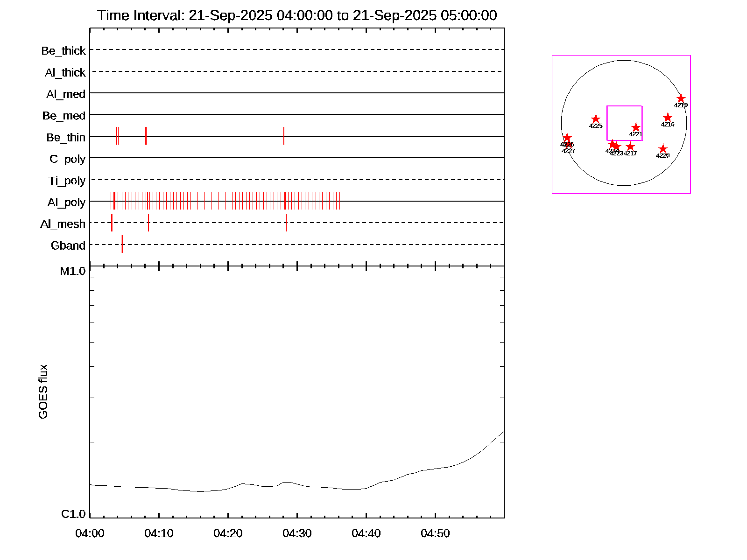Click the M1.0 flux axis label
The width and height of the screenshot is (747, 560).
coord(73,271)
